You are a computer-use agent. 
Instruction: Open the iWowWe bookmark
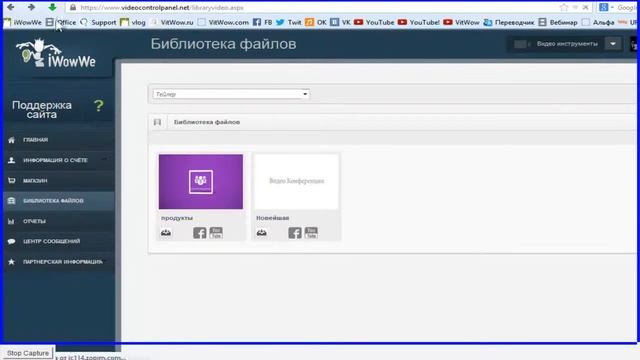[23, 22]
